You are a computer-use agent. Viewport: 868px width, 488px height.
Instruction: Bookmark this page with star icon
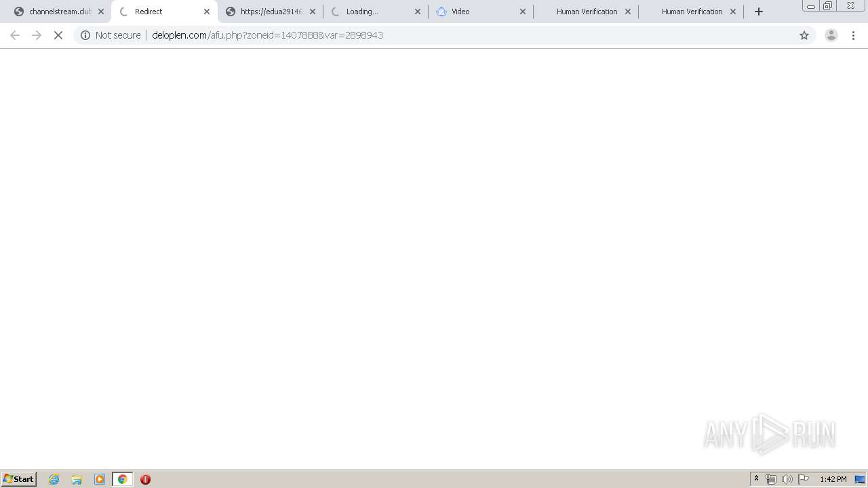click(804, 35)
